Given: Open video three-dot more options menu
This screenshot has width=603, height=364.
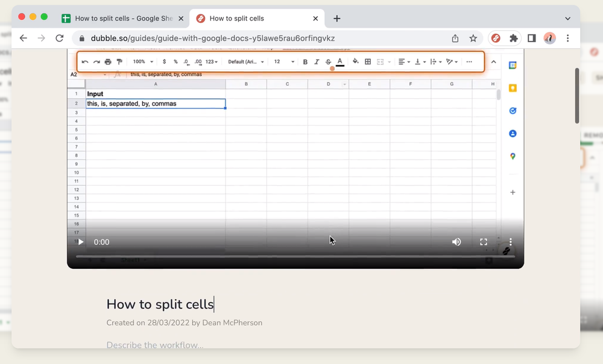Looking at the screenshot, I should 510,242.
